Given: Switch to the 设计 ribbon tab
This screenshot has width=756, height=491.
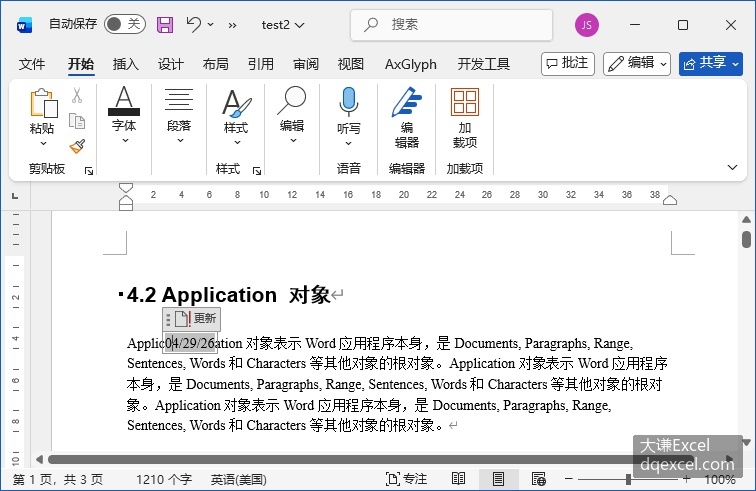Looking at the screenshot, I should click(x=171, y=64).
